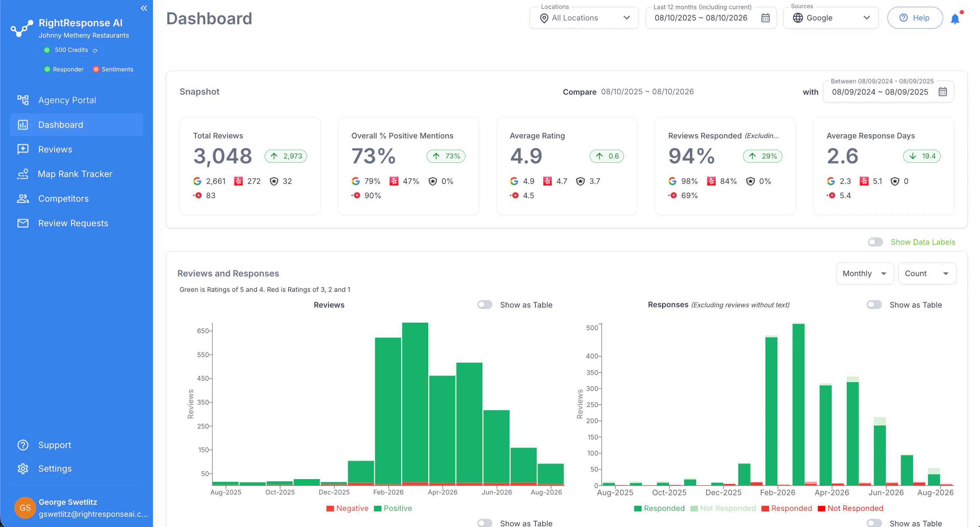Toggle Show as Table for Responses chart
Viewport: 980px width, 527px height.
click(x=874, y=305)
